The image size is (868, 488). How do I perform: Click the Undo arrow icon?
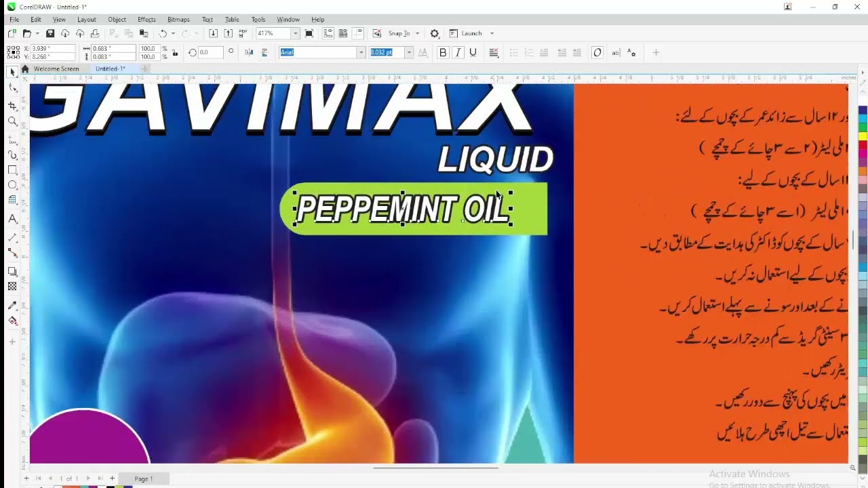coord(163,33)
